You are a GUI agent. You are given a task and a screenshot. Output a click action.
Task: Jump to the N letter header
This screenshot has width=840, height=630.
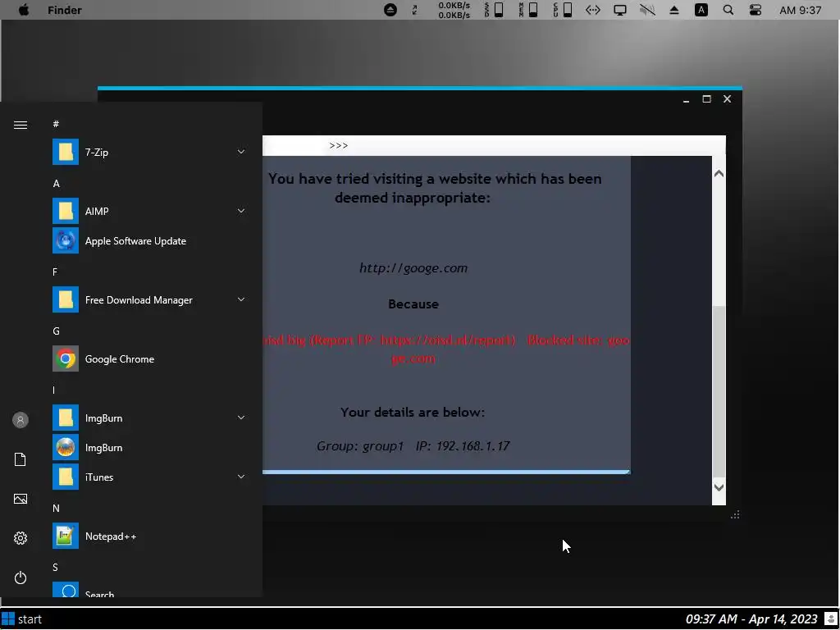[x=56, y=508]
